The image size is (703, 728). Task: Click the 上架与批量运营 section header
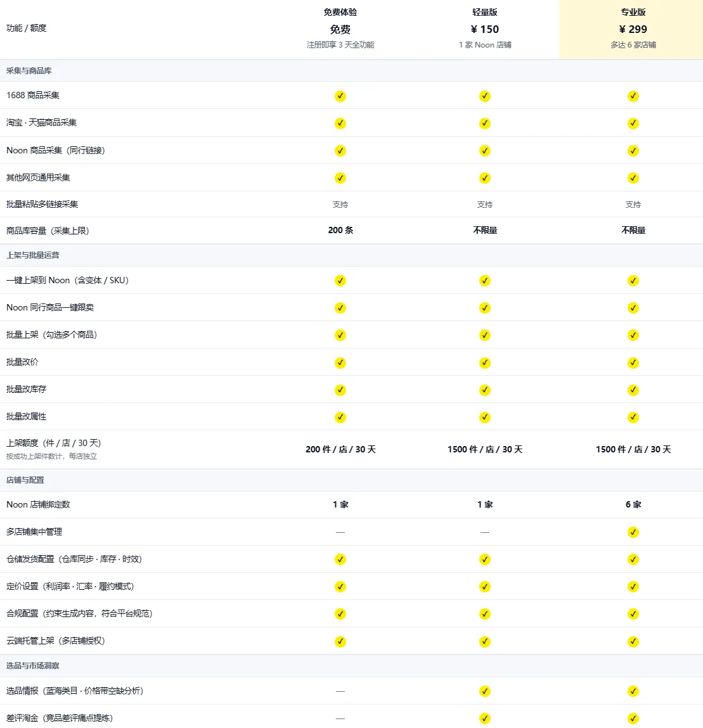point(32,255)
